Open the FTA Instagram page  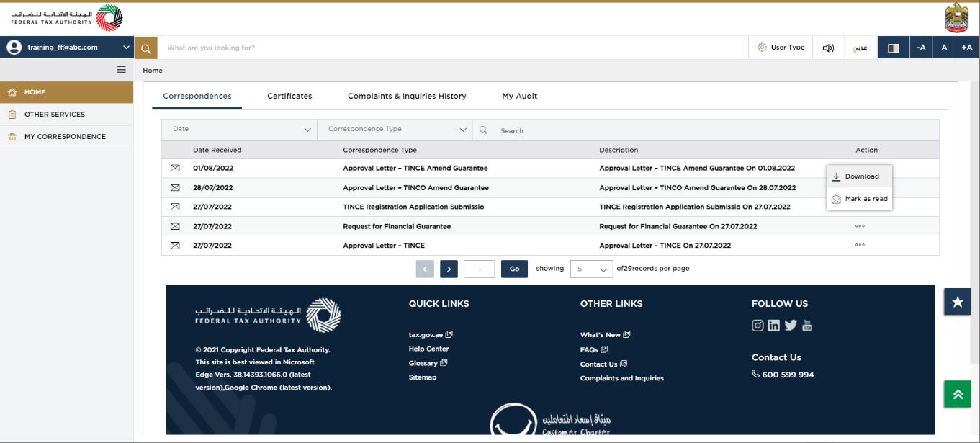(x=758, y=325)
